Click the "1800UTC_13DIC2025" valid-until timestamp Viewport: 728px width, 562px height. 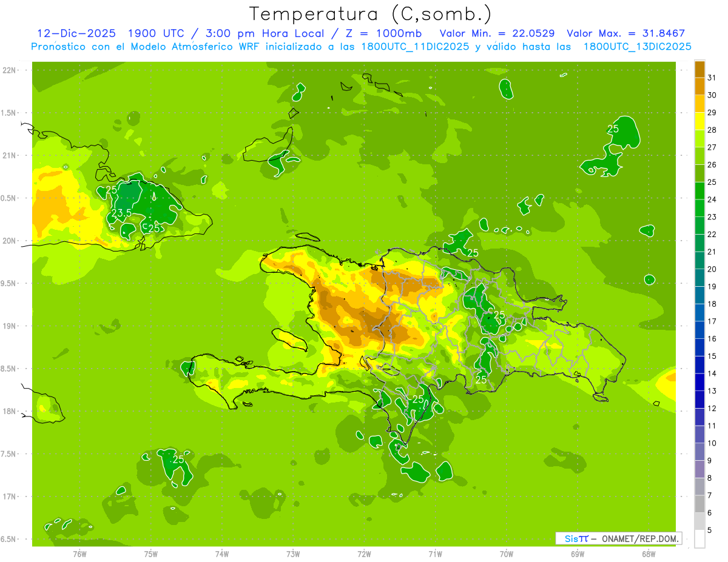point(638,47)
